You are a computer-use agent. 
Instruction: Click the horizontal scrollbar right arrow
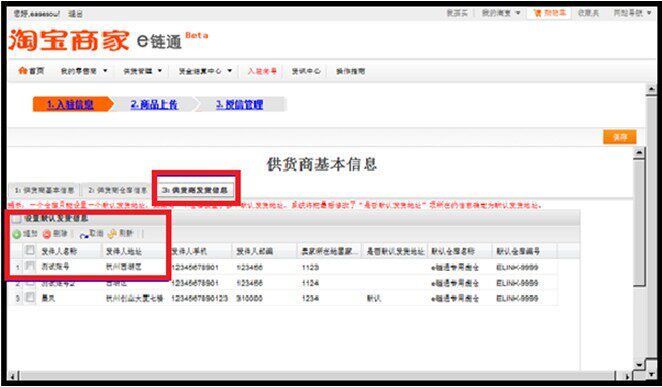628,376
